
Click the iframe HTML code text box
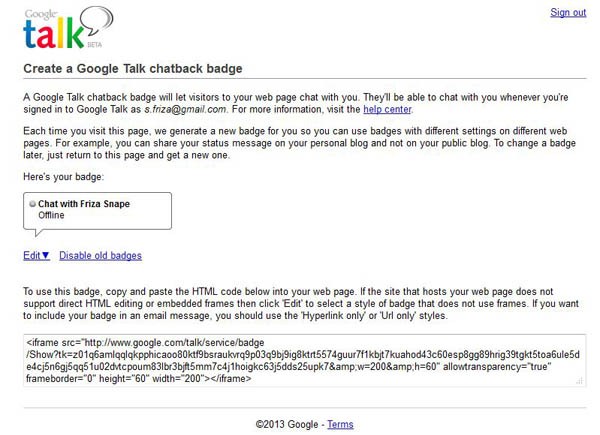click(305, 360)
